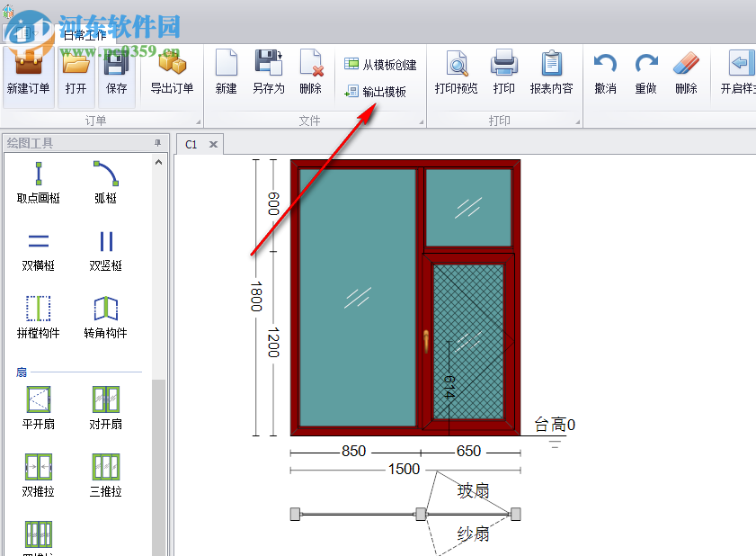The height and width of the screenshot is (556, 756).
Task: Select the C1 document tab
Action: coord(191,144)
